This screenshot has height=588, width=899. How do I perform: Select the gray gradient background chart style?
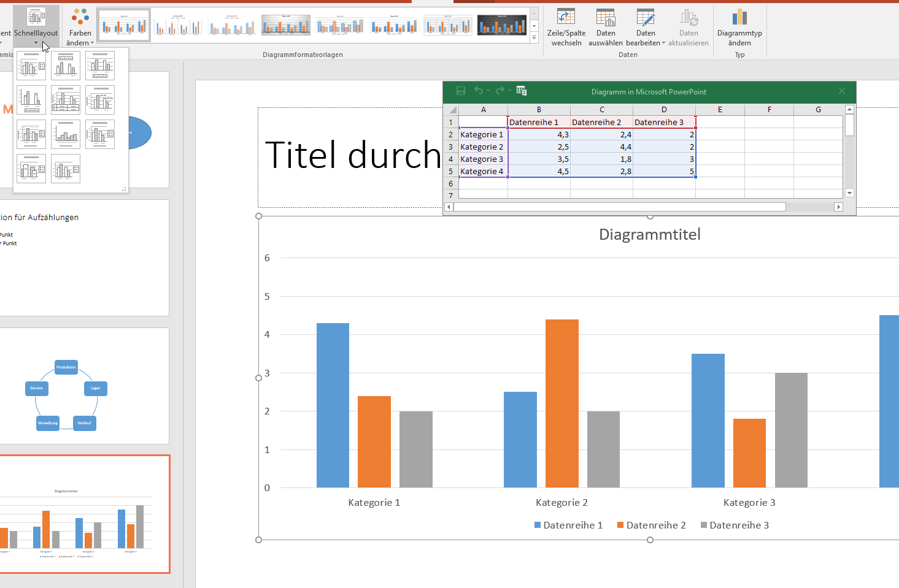click(x=286, y=25)
